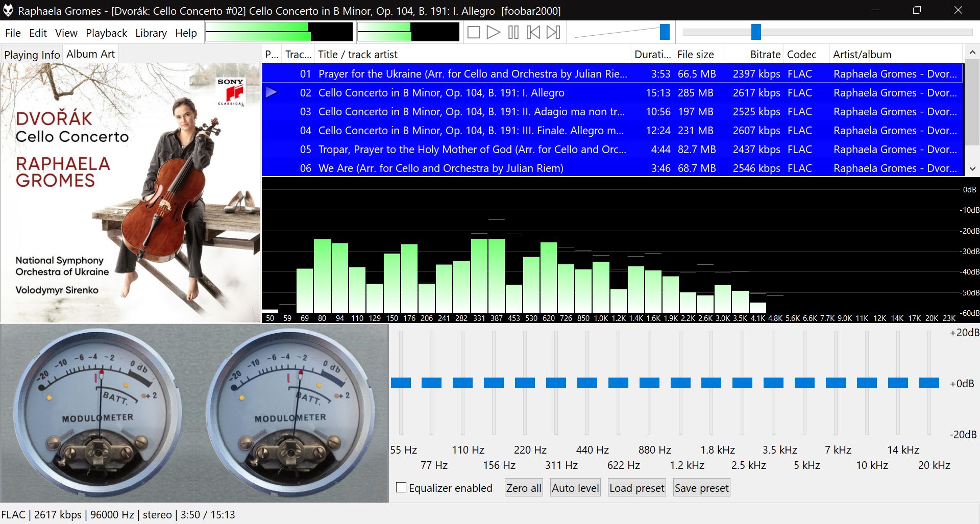Screen dimensions: 980x524
Task: Click the Track number column header
Action: (x=298, y=55)
